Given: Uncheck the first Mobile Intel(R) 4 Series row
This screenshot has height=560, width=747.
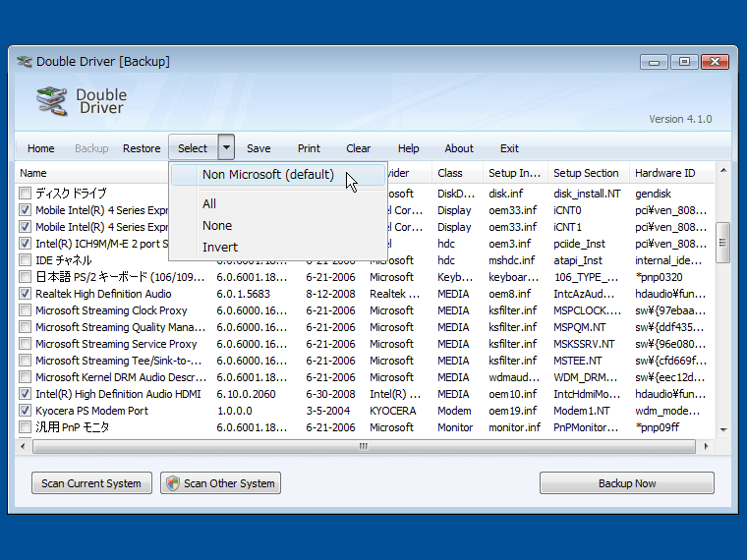Looking at the screenshot, I should click(x=25, y=210).
